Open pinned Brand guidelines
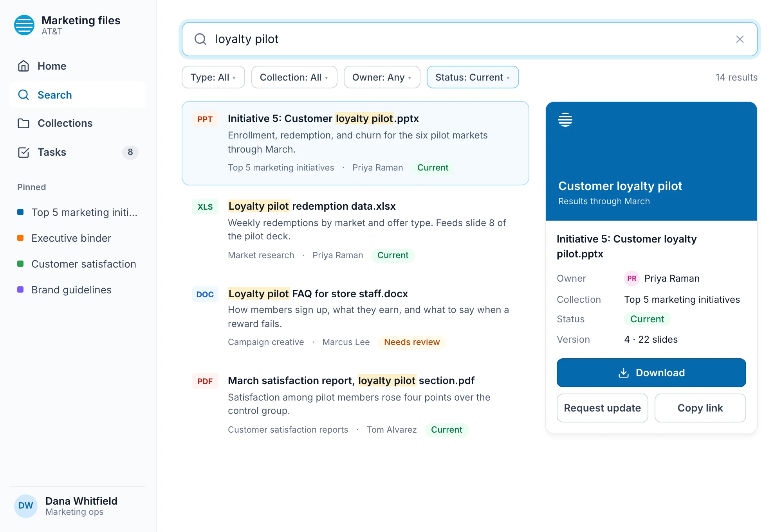This screenshot has width=783, height=532. click(78, 290)
